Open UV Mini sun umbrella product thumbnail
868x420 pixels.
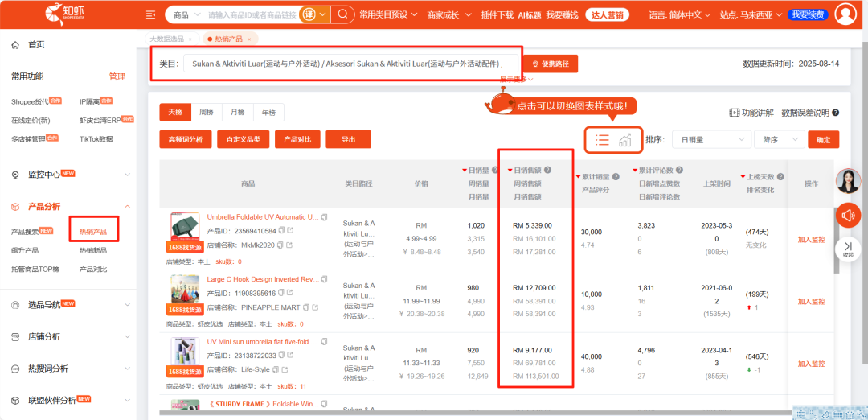point(185,352)
